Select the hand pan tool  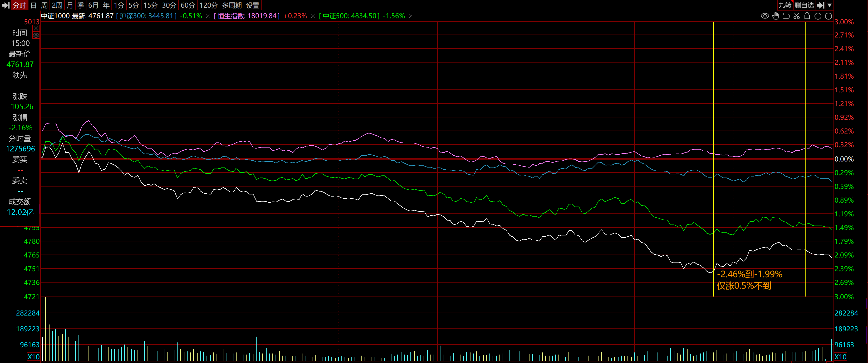pyautogui.click(x=775, y=16)
